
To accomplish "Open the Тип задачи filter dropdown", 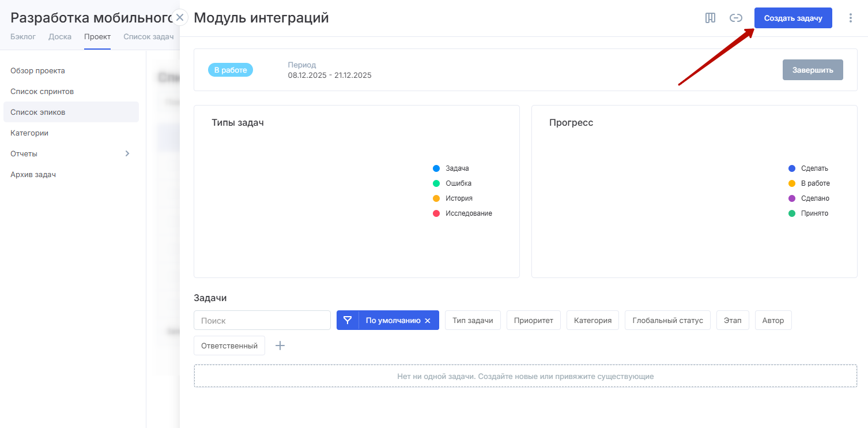I will tap(473, 320).
